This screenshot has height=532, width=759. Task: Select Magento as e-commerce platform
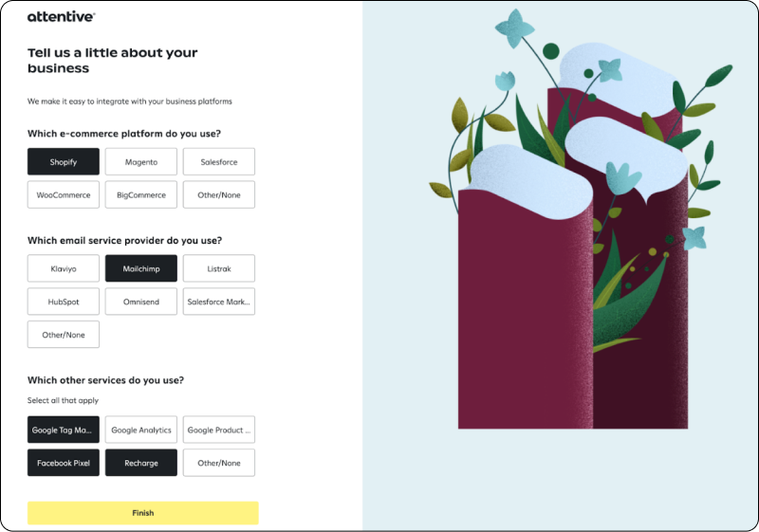[x=140, y=161]
